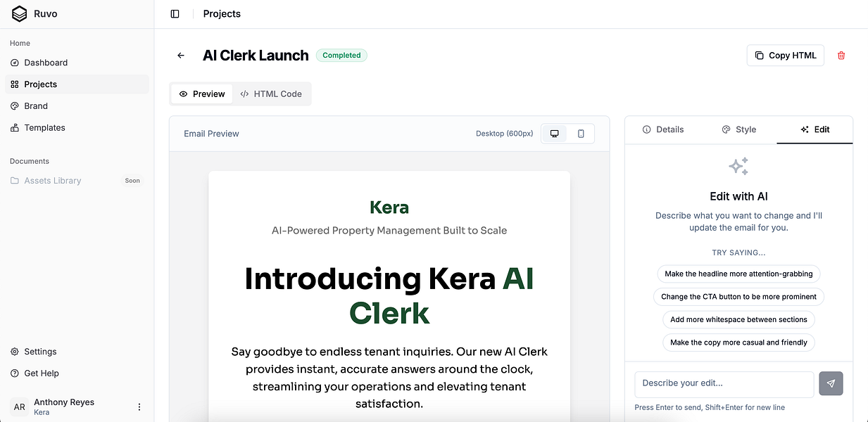
Task: Open Projects in sidebar
Action: click(x=77, y=84)
